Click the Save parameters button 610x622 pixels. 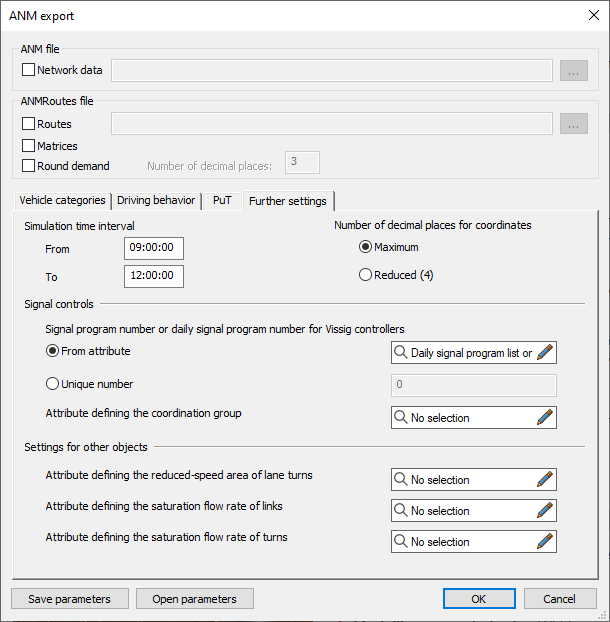click(70, 599)
